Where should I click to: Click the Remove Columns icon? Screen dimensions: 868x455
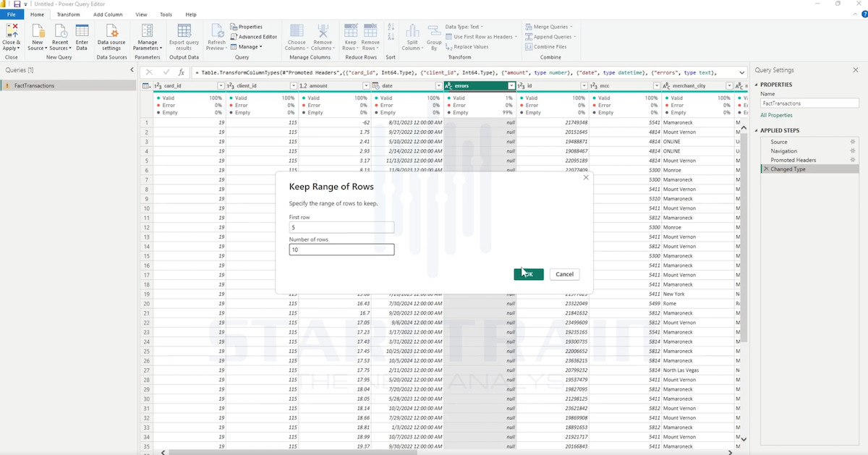(x=323, y=31)
